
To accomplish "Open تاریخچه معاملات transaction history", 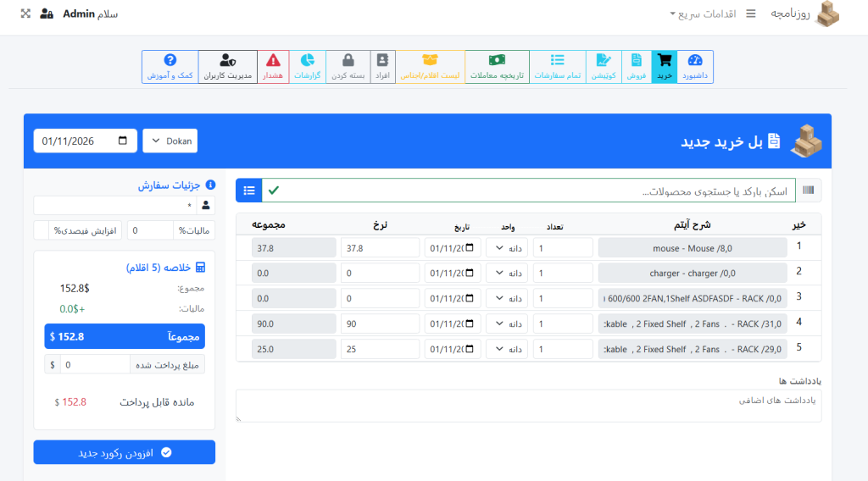I will click(x=497, y=67).
